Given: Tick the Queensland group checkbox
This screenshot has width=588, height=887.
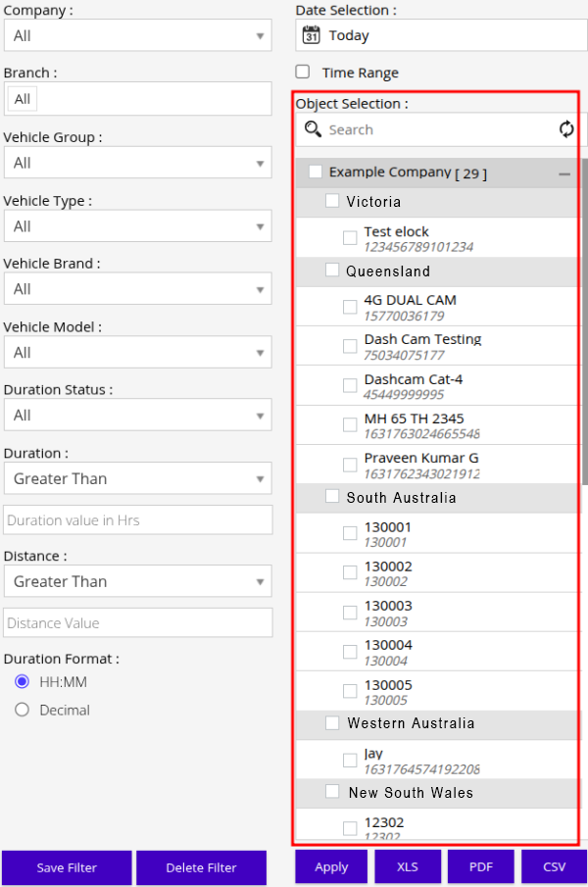Looking at the screenshot, I should tap(332, 270).
